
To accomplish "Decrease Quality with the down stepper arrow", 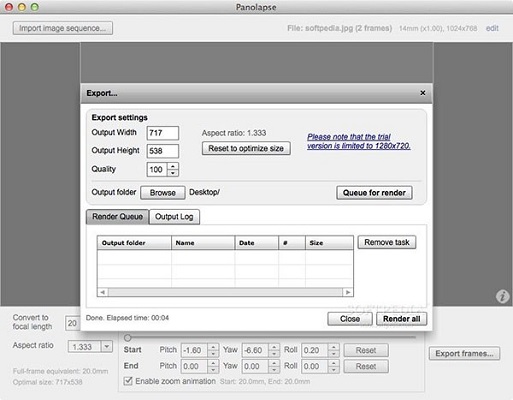I will (173, 173).
